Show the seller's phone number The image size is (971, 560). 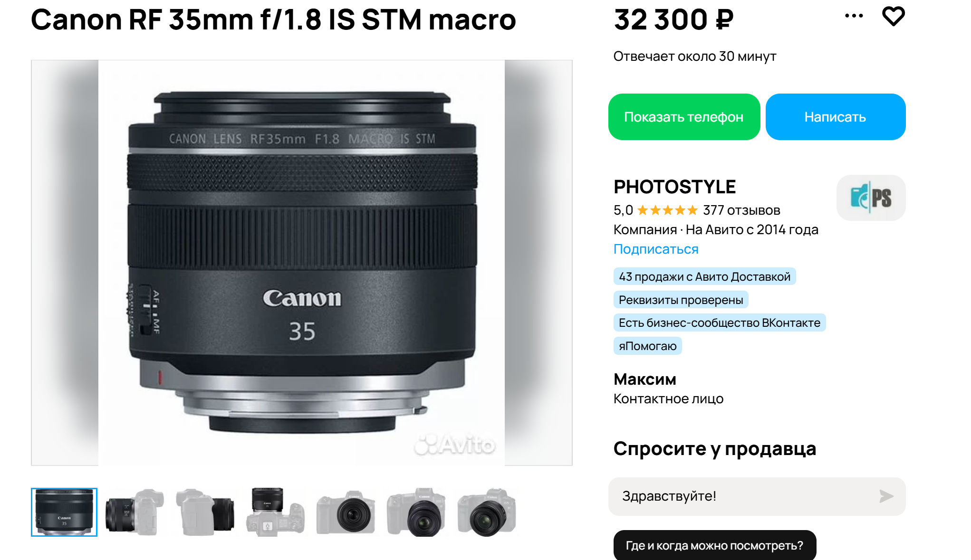click(x=684, y=117)
